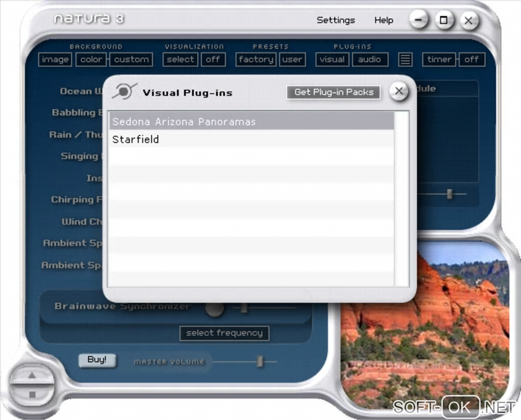
Task: Click Get Plug-in Packs button
Action: pyautogui.click(x=334, y=92)
